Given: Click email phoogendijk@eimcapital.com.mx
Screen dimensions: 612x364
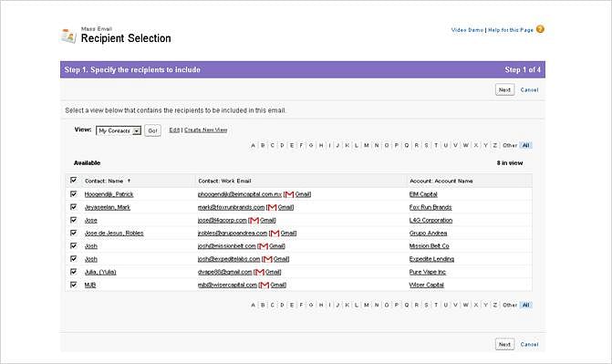Looking at the screenshot, I should click(240, 194).
